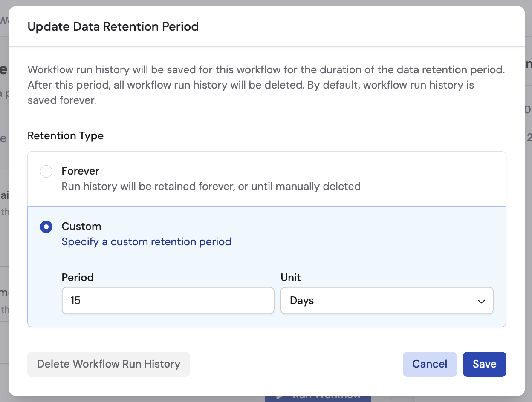
Task: Cancel the data retention changes
Action: coord(430,364)
